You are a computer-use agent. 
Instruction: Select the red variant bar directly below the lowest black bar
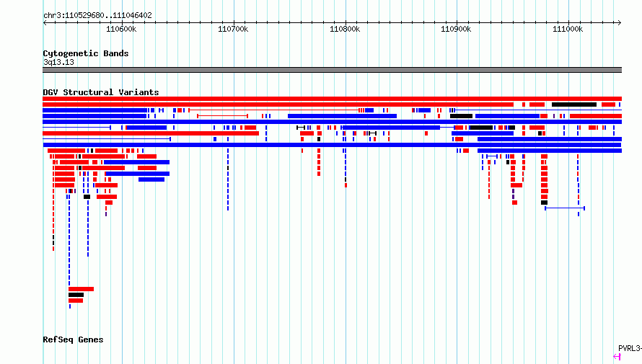tap(76, 301)
